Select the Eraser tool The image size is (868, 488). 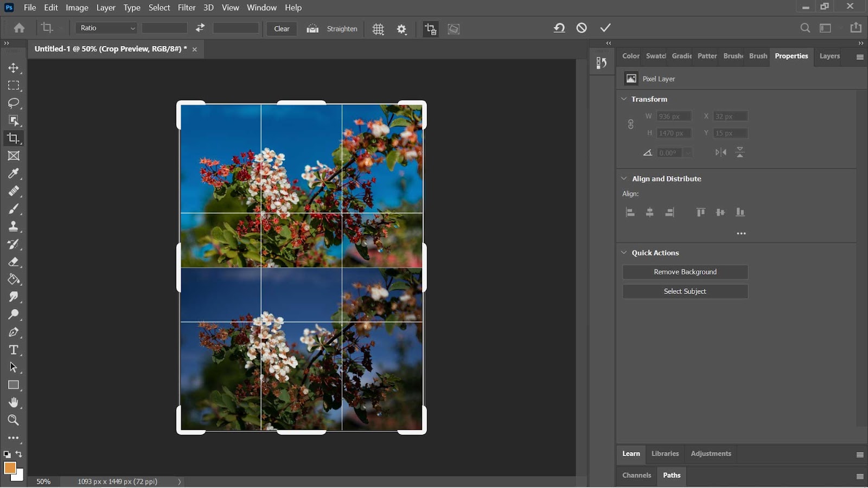coord(14,262)
